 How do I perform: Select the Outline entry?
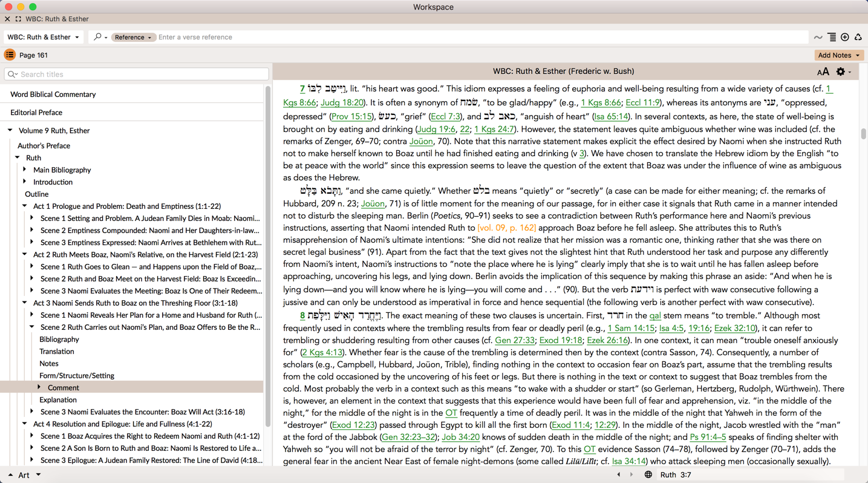(x=36, y=194)
